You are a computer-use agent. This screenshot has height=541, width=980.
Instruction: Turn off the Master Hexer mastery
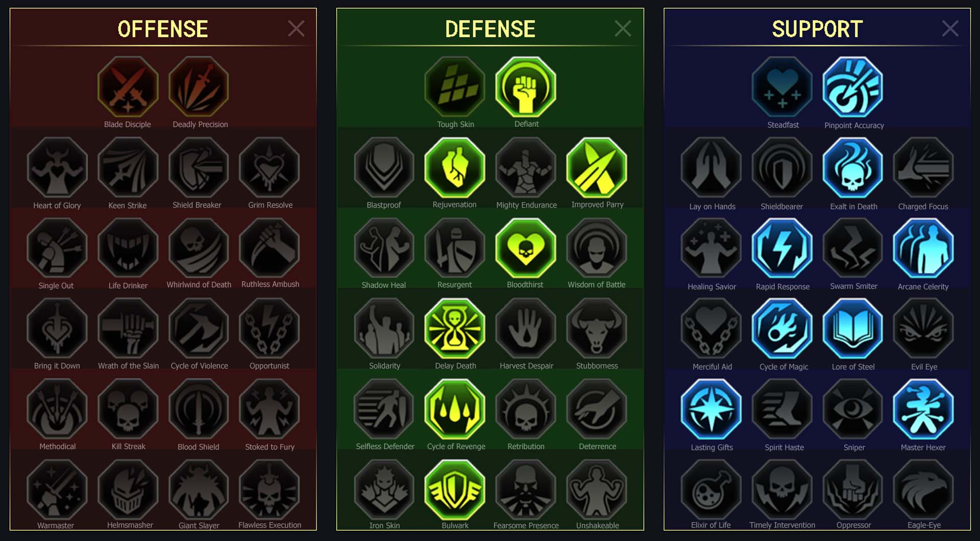click(923, 409)
